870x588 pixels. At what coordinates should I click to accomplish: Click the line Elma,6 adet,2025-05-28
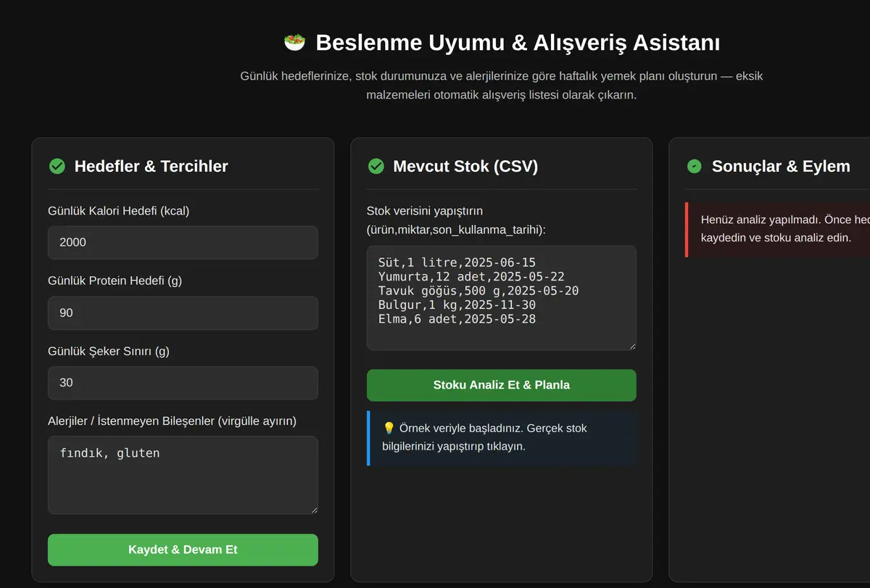tap(457, 319)
